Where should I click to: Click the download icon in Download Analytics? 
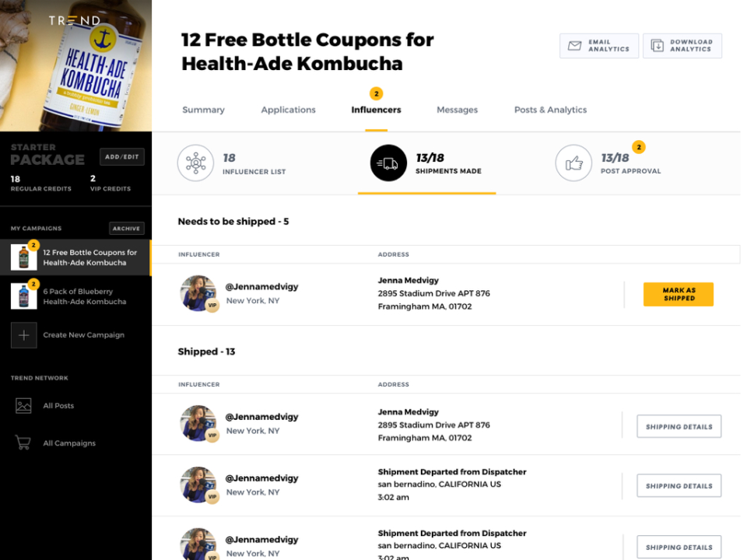point(657,46)
